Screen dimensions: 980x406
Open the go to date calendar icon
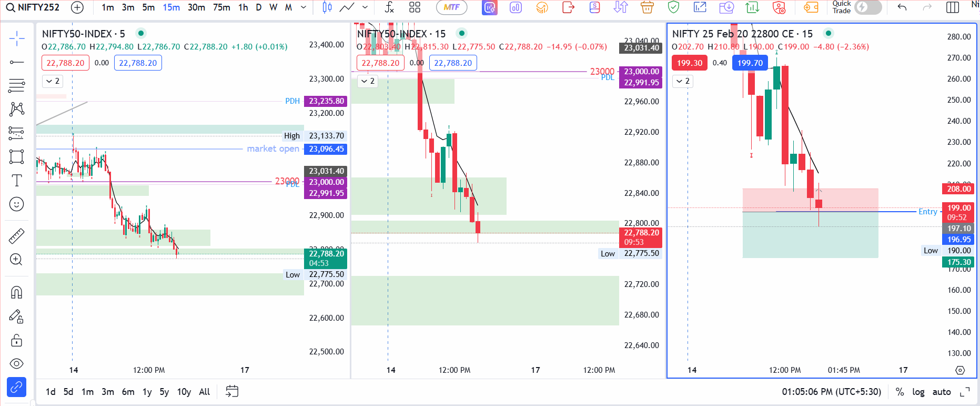click(x=232, y=391)
